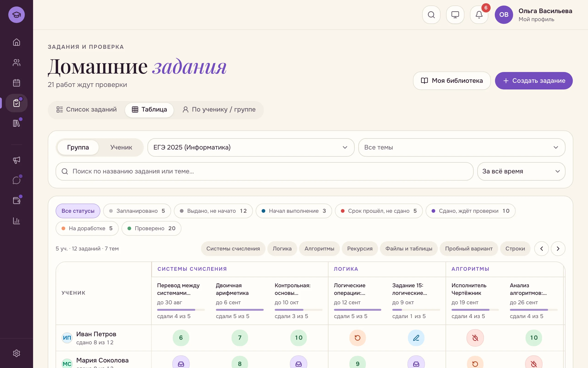This screenshot has width=588, height=368.
Task: Filter by Запланировано status chip
Action: 137,211
